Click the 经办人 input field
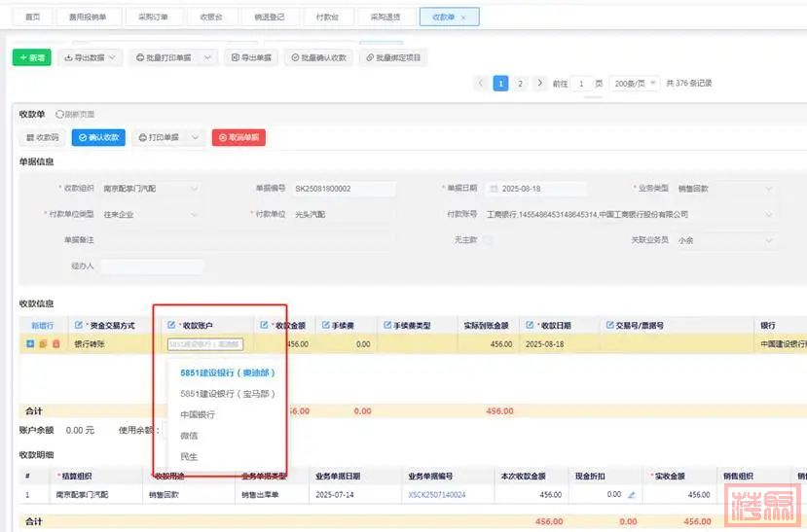 click(152, 266)
